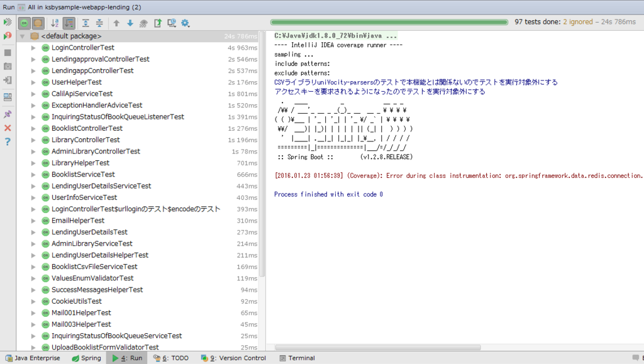Select UserInfoServiceTest row
The width and height of the screenshot is (644, 364).
tap(138, 197)
